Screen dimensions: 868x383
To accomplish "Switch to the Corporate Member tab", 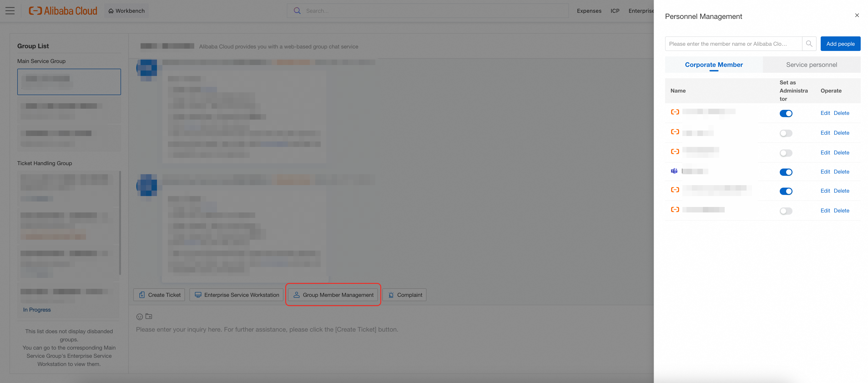I will pyautogui.click(x=714, y=65).
